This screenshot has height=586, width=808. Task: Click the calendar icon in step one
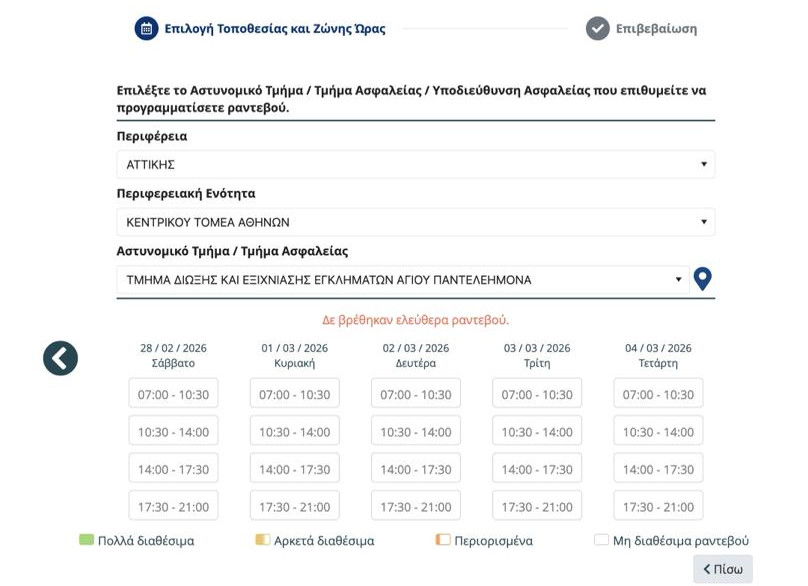click(146, 29)
